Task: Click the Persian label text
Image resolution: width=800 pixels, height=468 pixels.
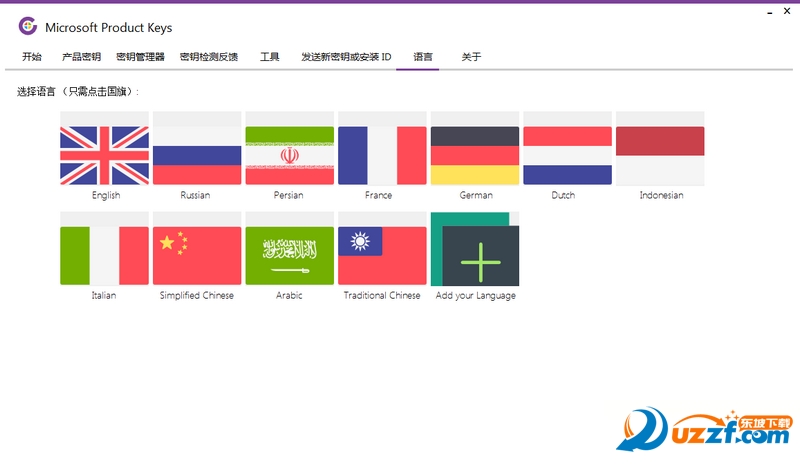Action: click(x=288, y=195)
